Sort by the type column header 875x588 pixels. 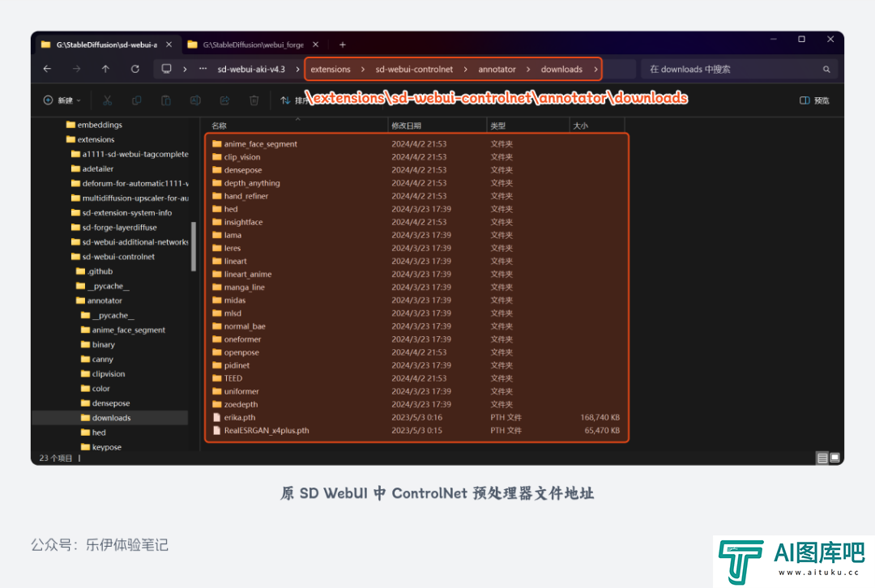[x=528, y=126]
